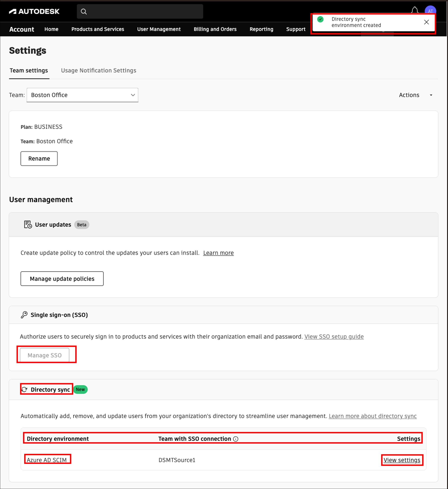The height and width of the screenshot is (489, 448).
Task: Dismiss the Directory sync notification
Action: tap(426, 22)
